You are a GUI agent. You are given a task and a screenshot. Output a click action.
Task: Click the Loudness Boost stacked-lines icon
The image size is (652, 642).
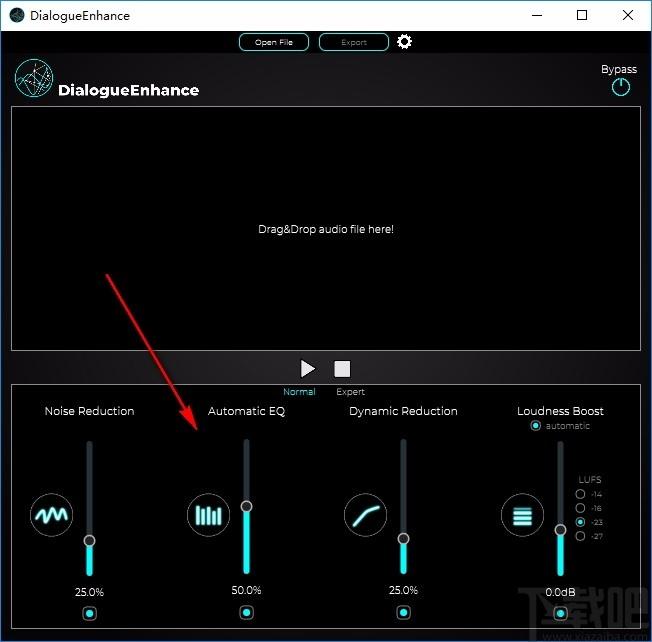click(522, 515)
